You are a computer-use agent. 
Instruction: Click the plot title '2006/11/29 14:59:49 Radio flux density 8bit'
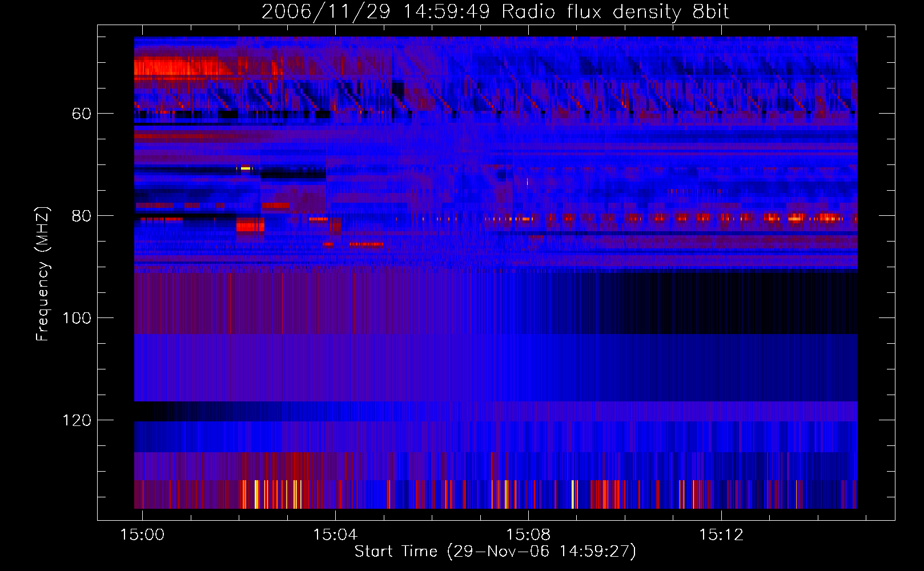click(495, 11)
